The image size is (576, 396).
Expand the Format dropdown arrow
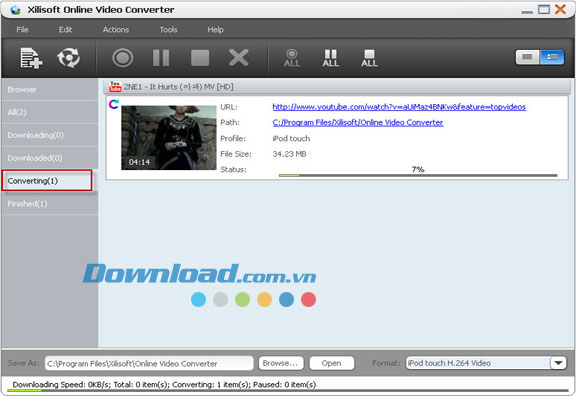point(558,363)
